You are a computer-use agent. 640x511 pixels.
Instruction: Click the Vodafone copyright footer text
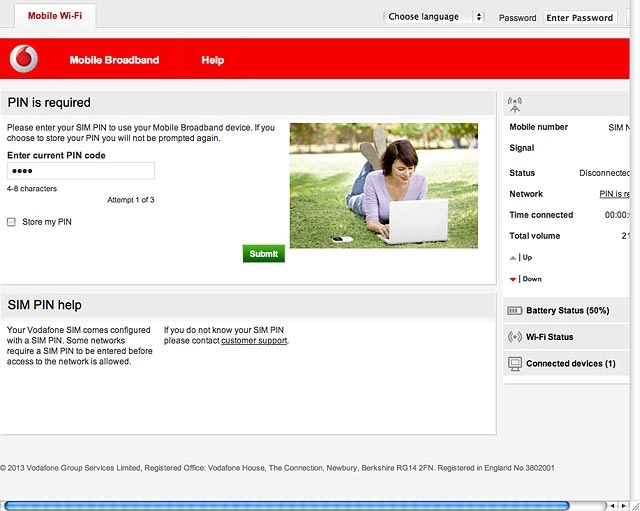[277, 468]
